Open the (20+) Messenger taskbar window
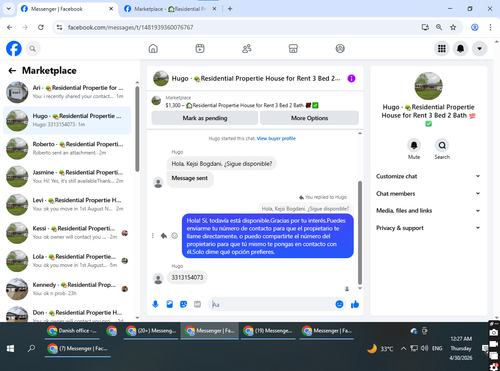 click(151, 331)
